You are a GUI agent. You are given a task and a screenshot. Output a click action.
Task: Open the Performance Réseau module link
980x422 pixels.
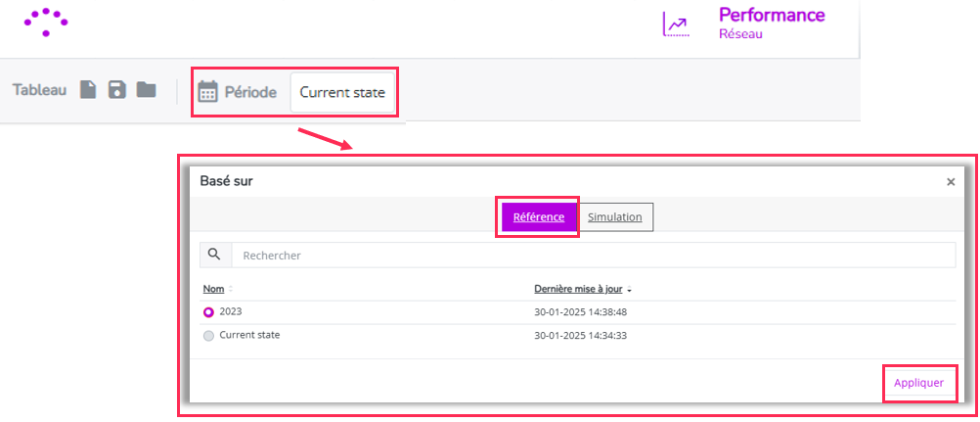point(772,23)
